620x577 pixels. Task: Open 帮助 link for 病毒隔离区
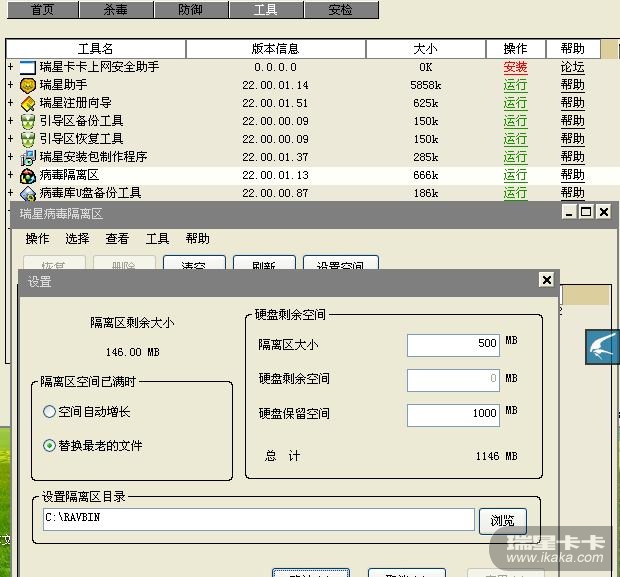click(573, 175)
